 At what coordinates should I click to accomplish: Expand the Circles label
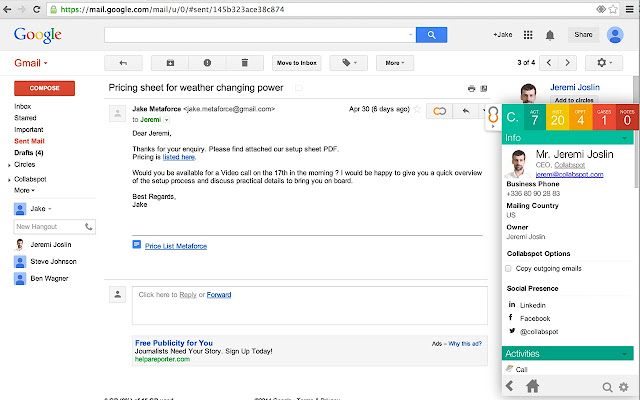click(x=9, y=165)
